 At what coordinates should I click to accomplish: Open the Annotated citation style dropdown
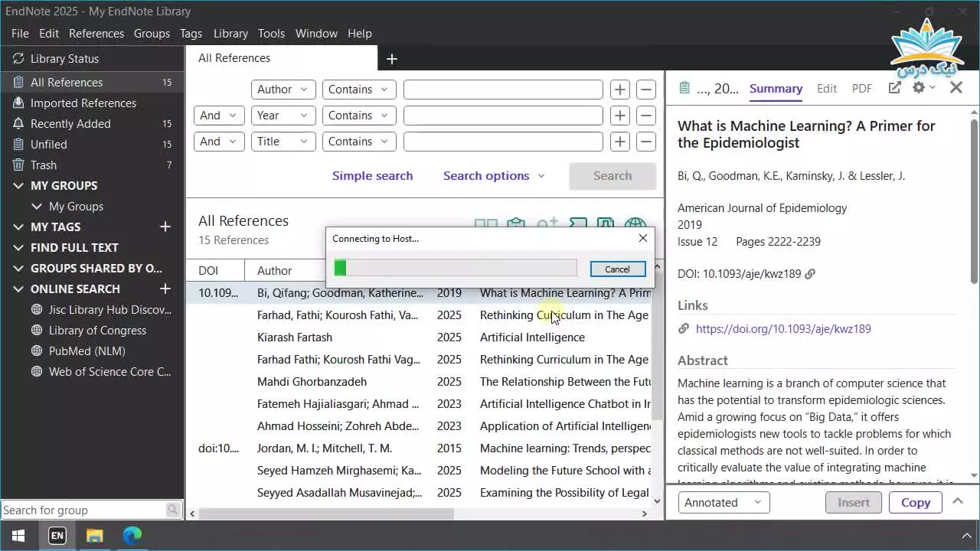[x=724, y=503]
